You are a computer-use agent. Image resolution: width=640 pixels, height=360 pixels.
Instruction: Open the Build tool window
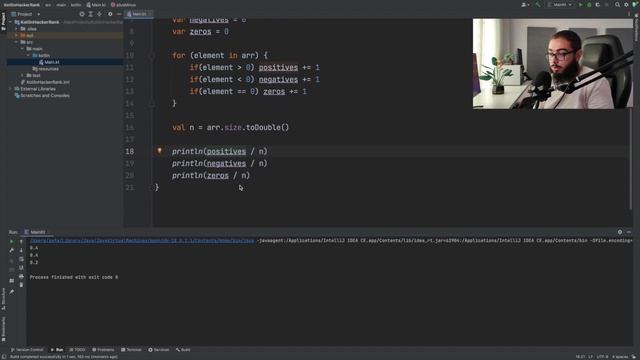(x=183, y=350)
